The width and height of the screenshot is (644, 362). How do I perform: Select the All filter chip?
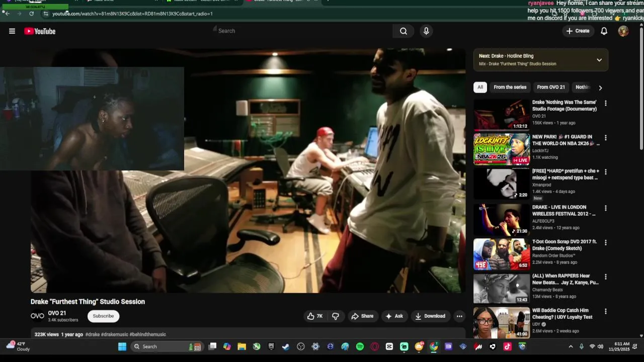point(480,87)
